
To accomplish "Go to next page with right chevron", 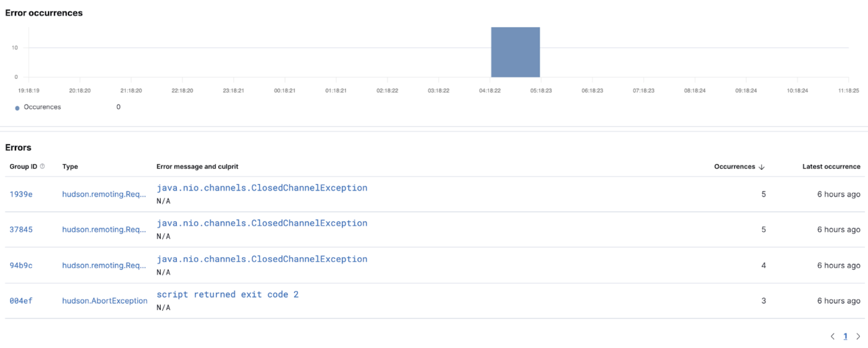I will click(858, 336).
